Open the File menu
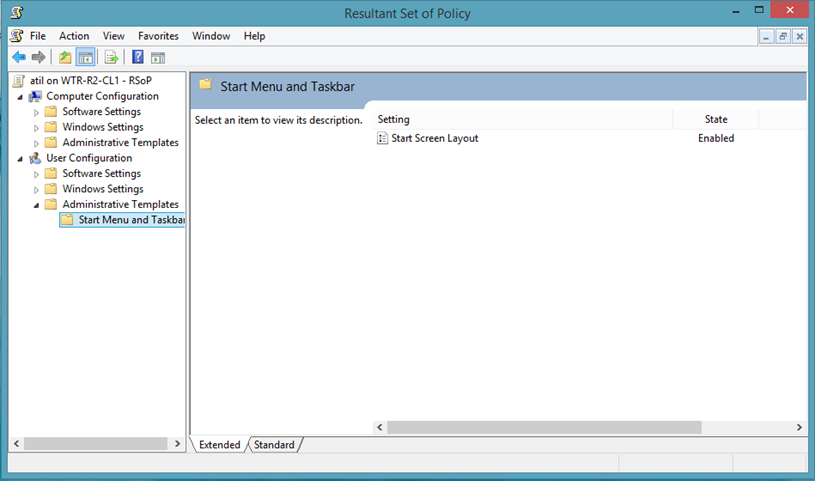 coord(37,36)
